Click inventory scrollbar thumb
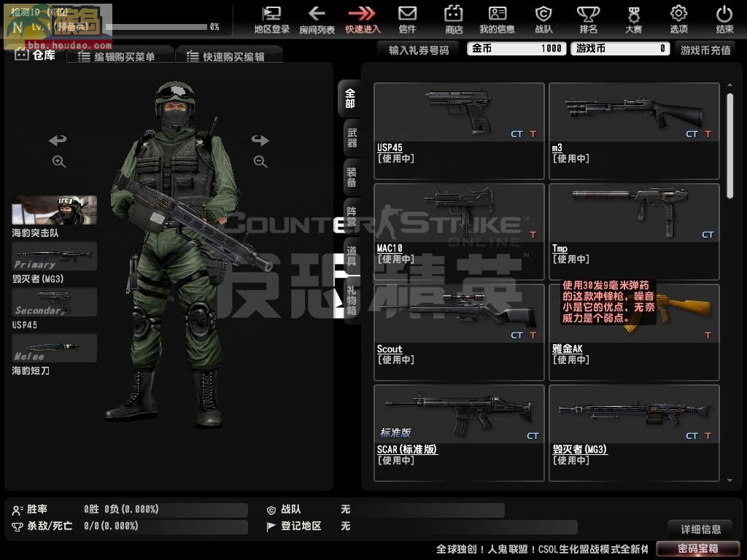 [x=729, y=146]
